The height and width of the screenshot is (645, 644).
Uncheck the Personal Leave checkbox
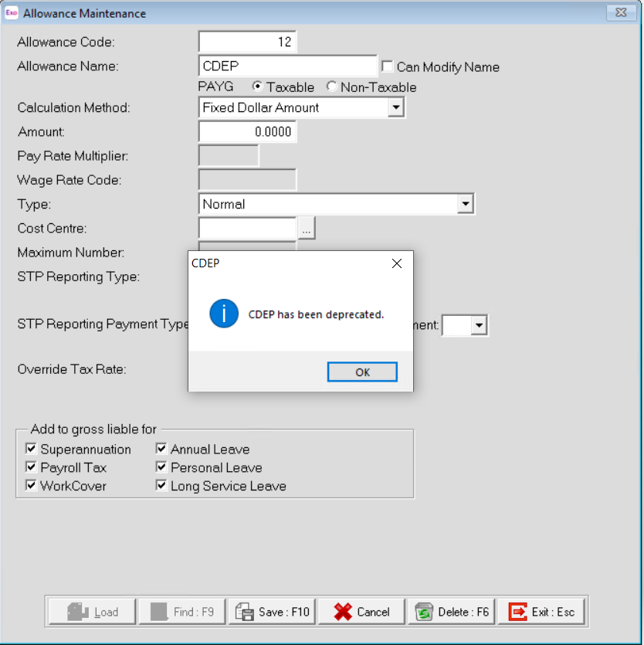click(161, 467)
